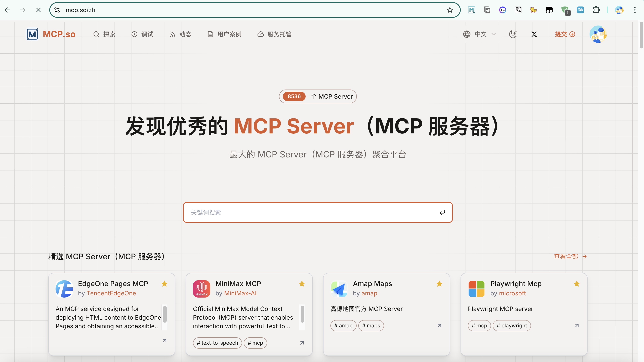Open the 服务托管 nav item
The image size is (644, 362).
tap(274, 34)
